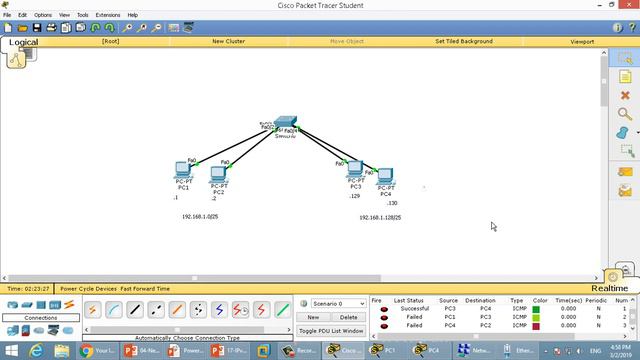
Task: Click Set Tiled Background
Action: click(464, 41)
